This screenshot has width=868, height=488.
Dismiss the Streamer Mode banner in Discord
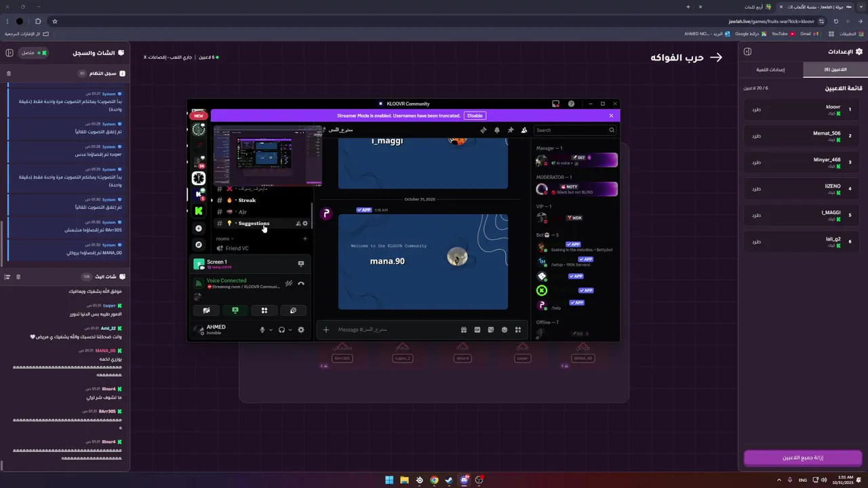point(611,116)
